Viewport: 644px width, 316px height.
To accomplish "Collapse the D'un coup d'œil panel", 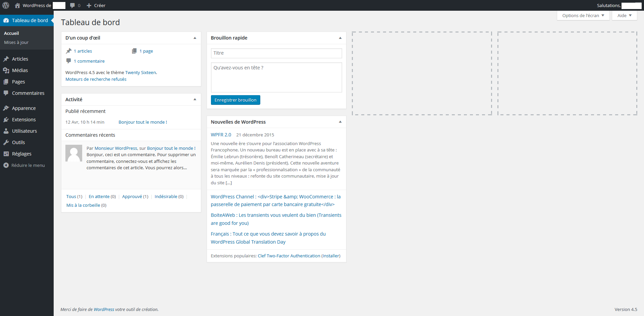I will point(195,38).
